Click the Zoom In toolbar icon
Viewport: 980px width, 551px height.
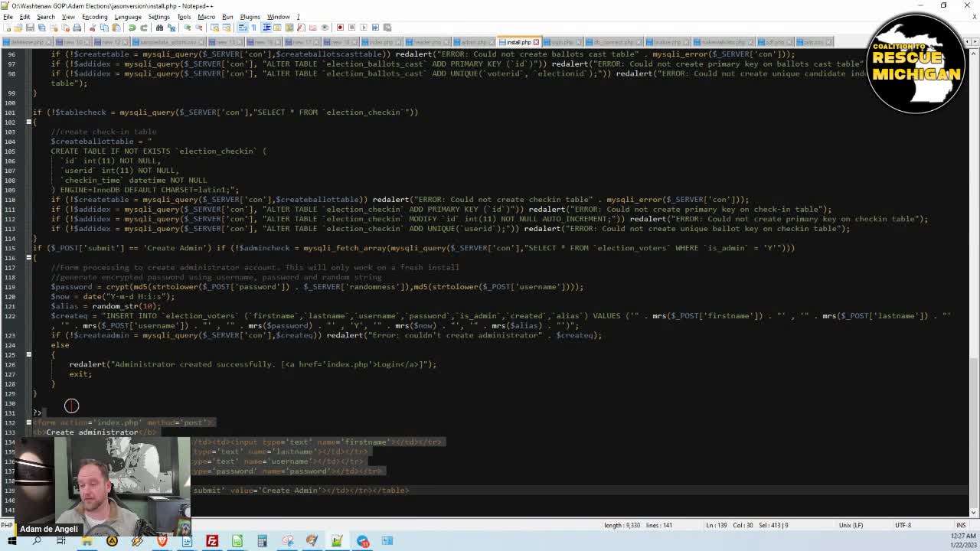(x=187, y=28)
